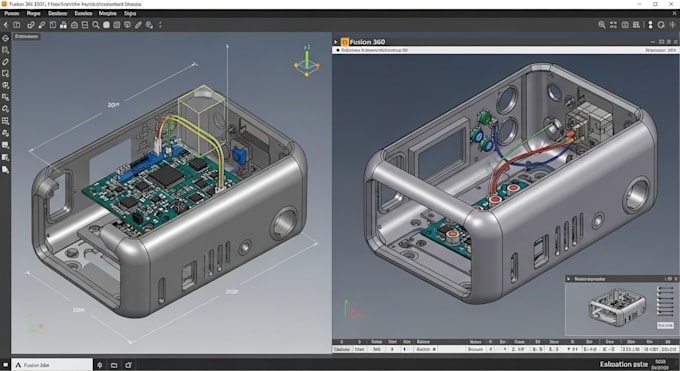Open the second menu in the menu bar
680x371 pixels.
(33, 13)
